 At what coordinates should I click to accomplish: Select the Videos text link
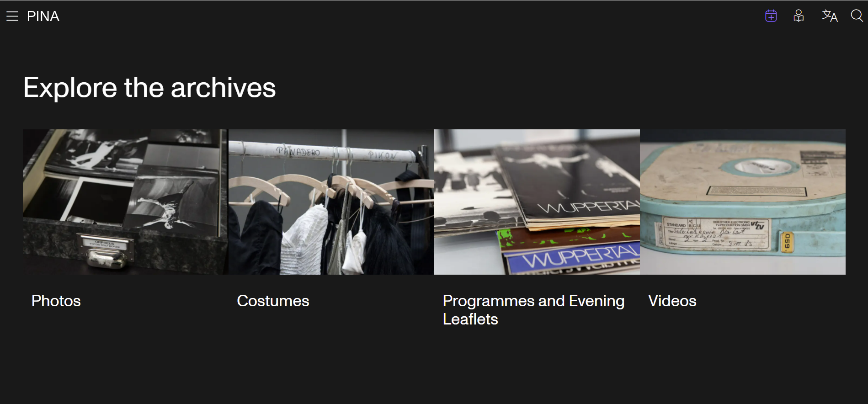coord(672,301)
